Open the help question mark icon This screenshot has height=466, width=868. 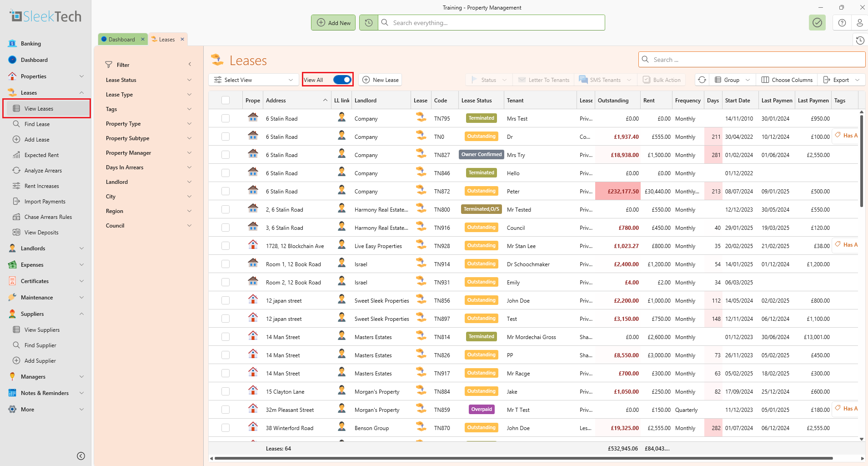[842, 23]
